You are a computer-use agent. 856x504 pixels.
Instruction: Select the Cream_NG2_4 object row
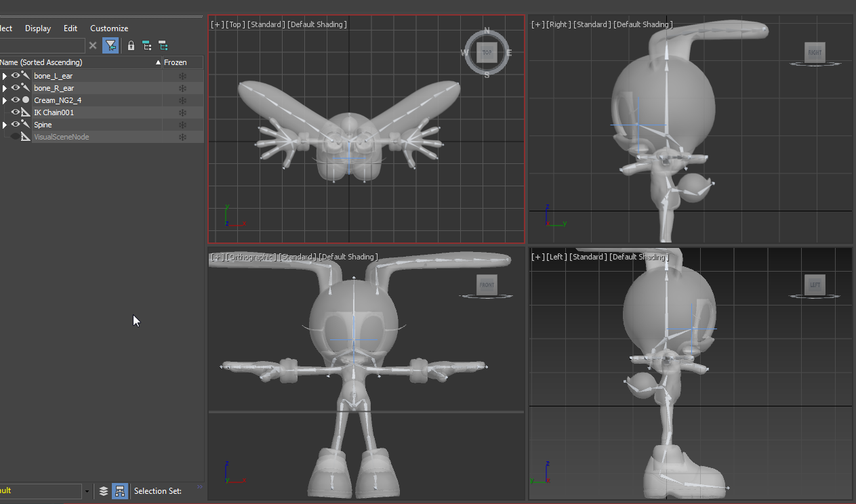[102, 100]
